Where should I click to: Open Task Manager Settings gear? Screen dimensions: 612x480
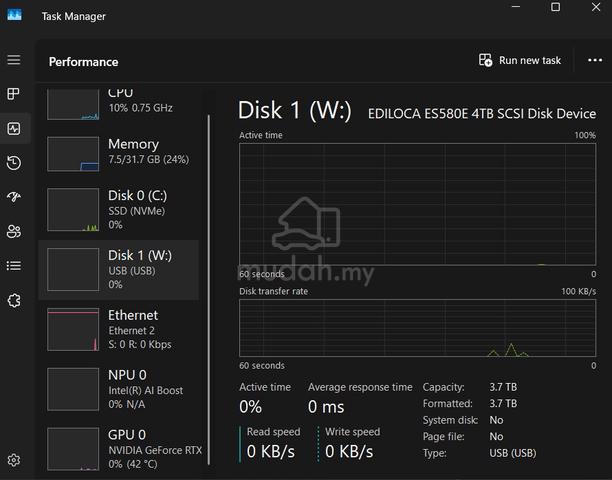[x=14, y=460]
